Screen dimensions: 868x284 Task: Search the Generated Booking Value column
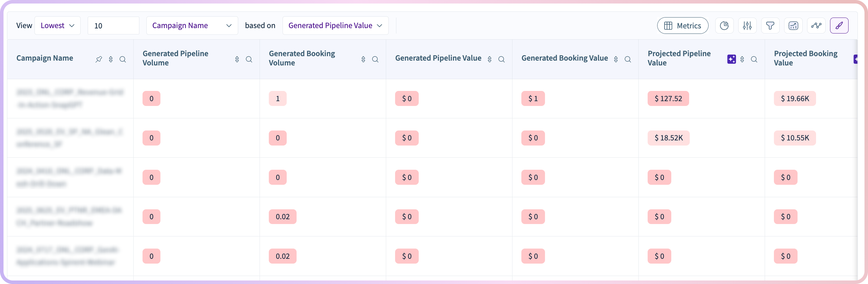coord(628,59)
